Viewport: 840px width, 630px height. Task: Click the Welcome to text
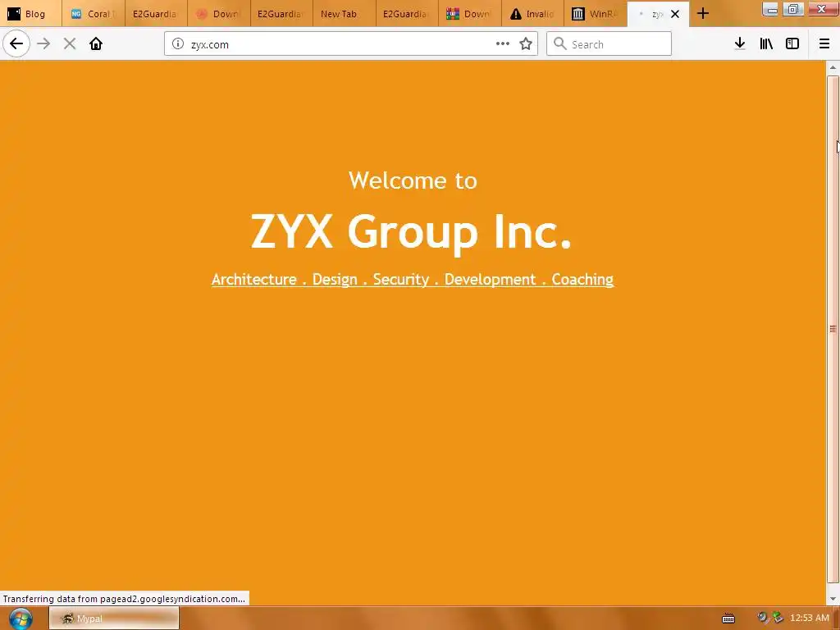413,180
